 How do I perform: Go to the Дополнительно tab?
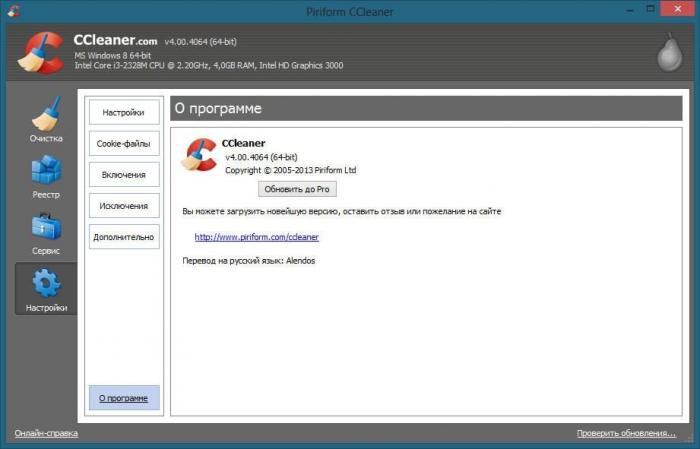124,237
